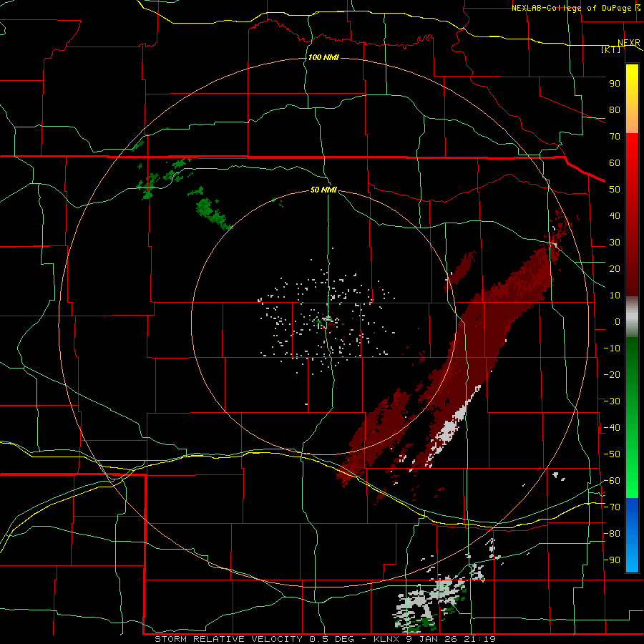Click the "100 NMI" range ring label
The height and width of the screenshot is (644, 644).
(x=323, y=57)
